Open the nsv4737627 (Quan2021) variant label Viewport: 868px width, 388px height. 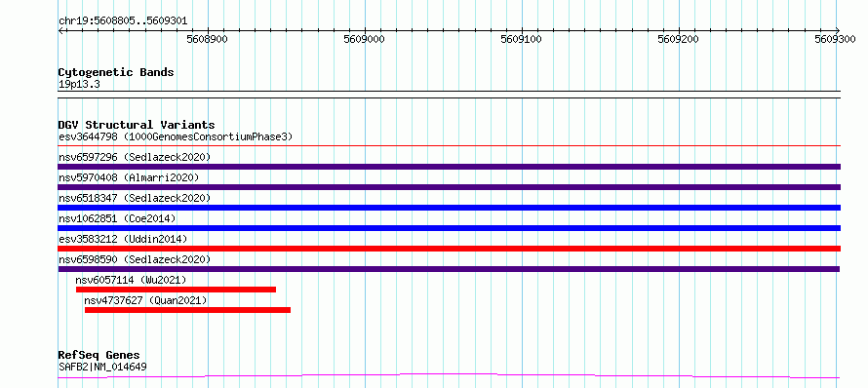(145, 300)
